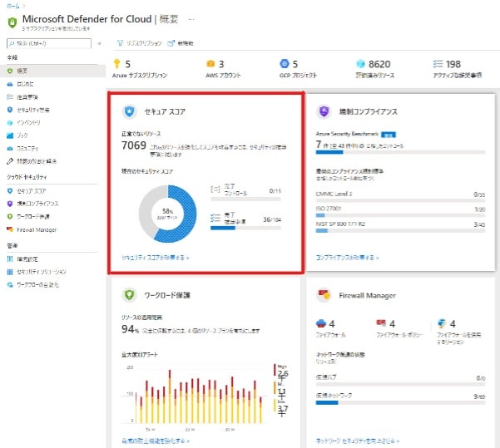Click the assessed resources cube icon

pyautogui.click(x=360, y=64)
